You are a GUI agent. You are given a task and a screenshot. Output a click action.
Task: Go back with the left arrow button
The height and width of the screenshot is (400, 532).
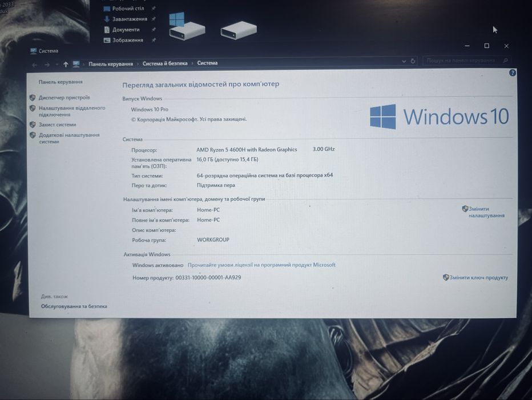35,65
